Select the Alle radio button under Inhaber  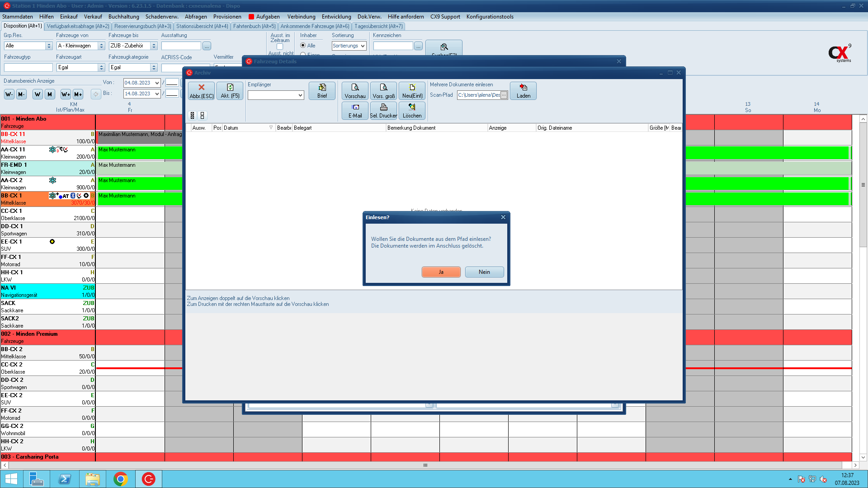coord(303,46)
